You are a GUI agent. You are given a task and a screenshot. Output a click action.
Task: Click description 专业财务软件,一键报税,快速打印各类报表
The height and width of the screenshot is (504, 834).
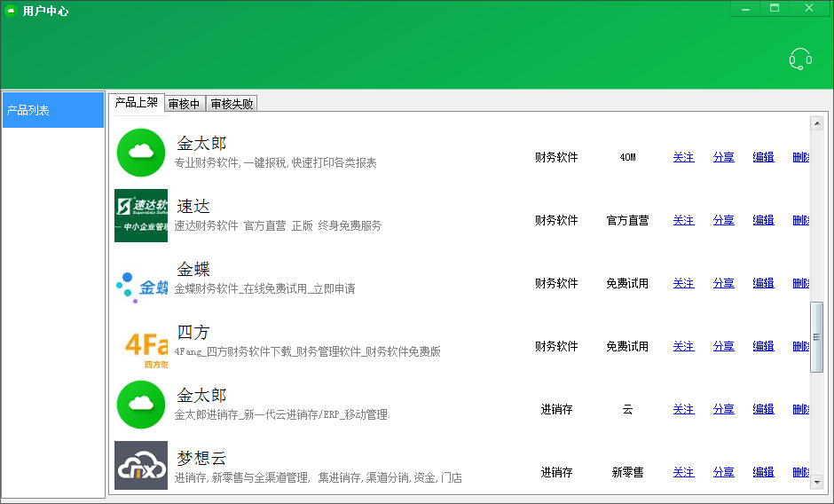pyautogui.click(x=276, y=163)
